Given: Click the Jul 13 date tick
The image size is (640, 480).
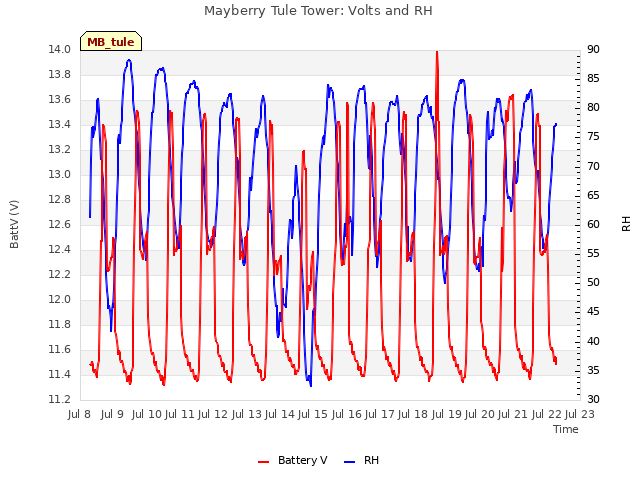Looking at the screenshot, I should 247,415.
